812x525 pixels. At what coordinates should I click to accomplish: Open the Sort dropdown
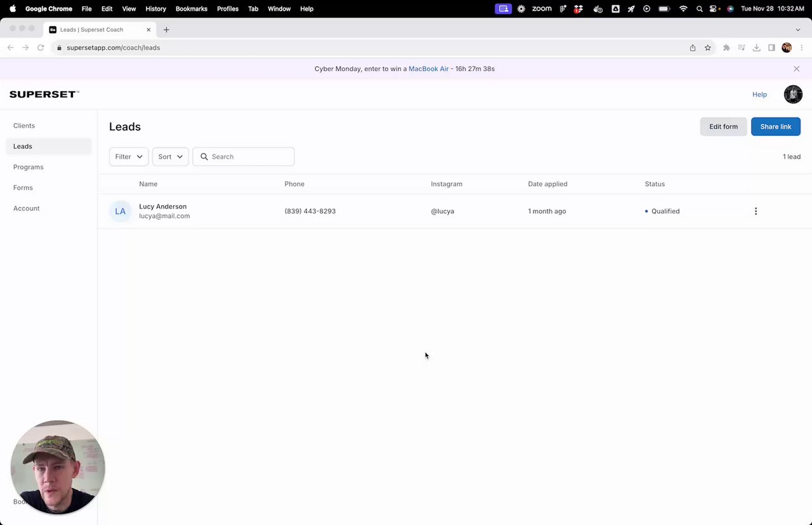(170, 157)
